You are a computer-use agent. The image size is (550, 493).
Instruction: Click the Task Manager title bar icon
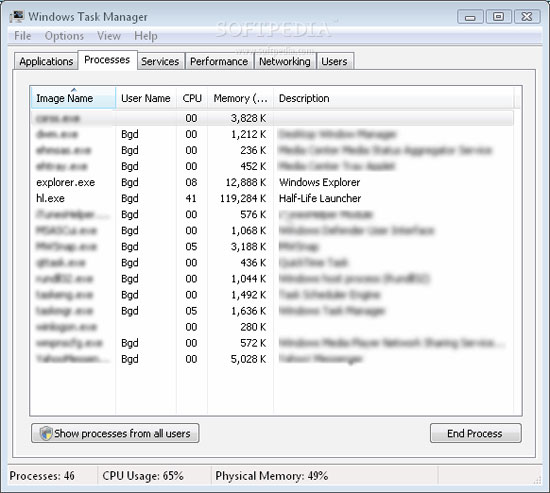17,16
